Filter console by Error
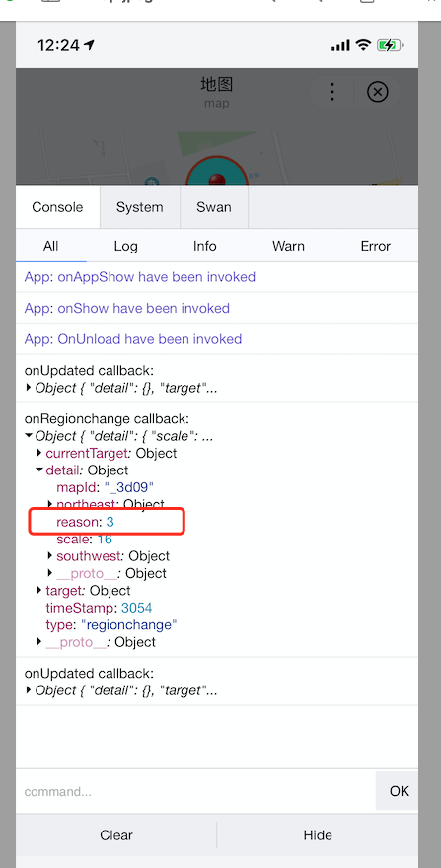 375,246
